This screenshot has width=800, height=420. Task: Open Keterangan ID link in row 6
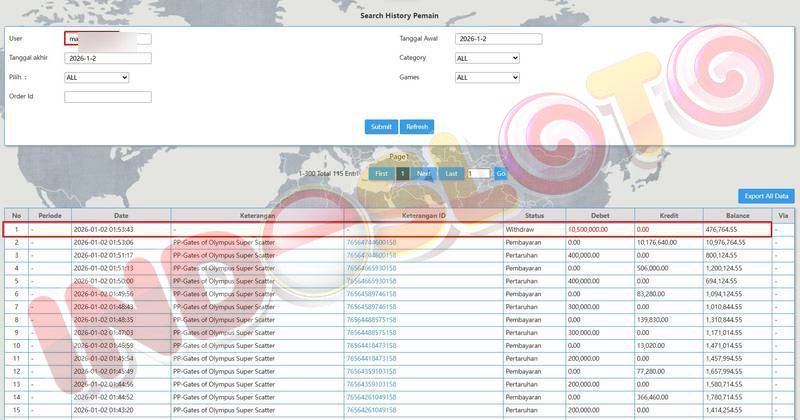(371, 294)
